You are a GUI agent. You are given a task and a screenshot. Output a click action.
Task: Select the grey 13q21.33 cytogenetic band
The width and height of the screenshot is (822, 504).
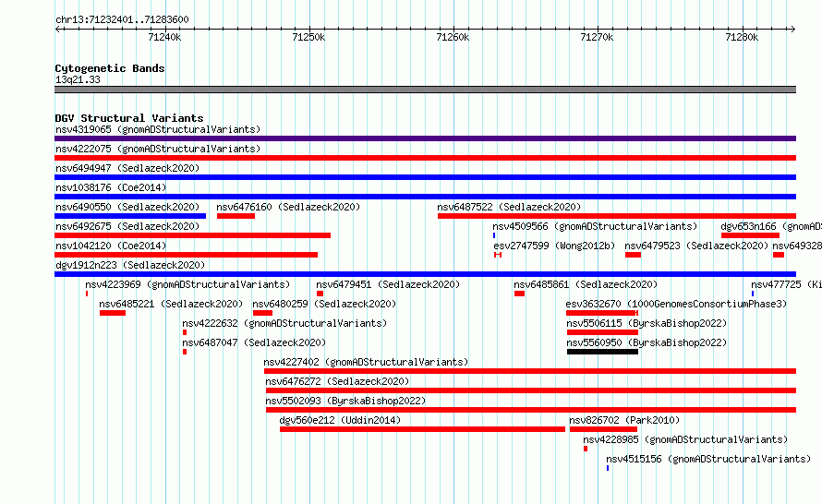pyautogui.click(x=425, y=90)
